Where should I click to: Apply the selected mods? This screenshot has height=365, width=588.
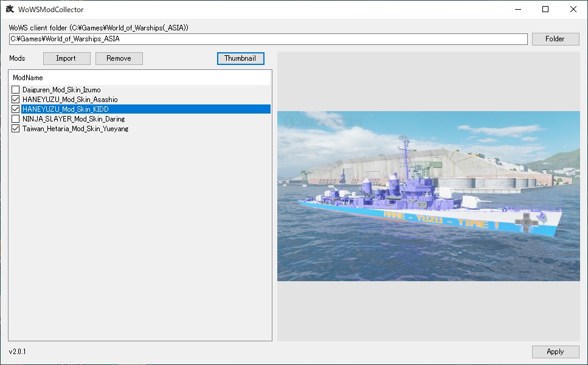[x=555, y=352]
